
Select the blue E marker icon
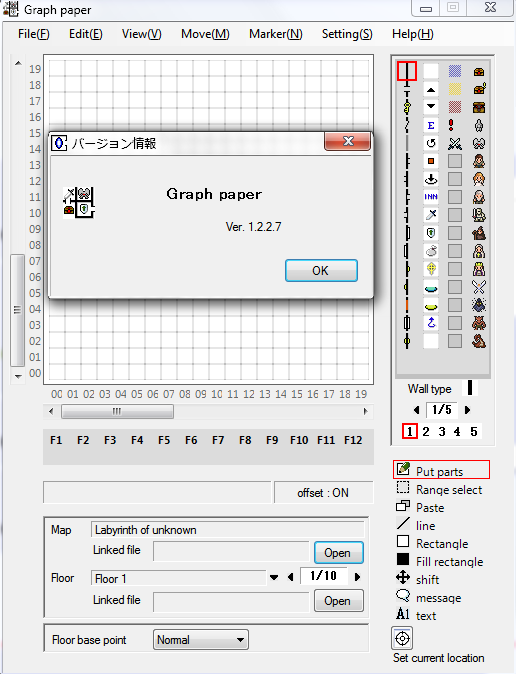(x=431, y=125)
